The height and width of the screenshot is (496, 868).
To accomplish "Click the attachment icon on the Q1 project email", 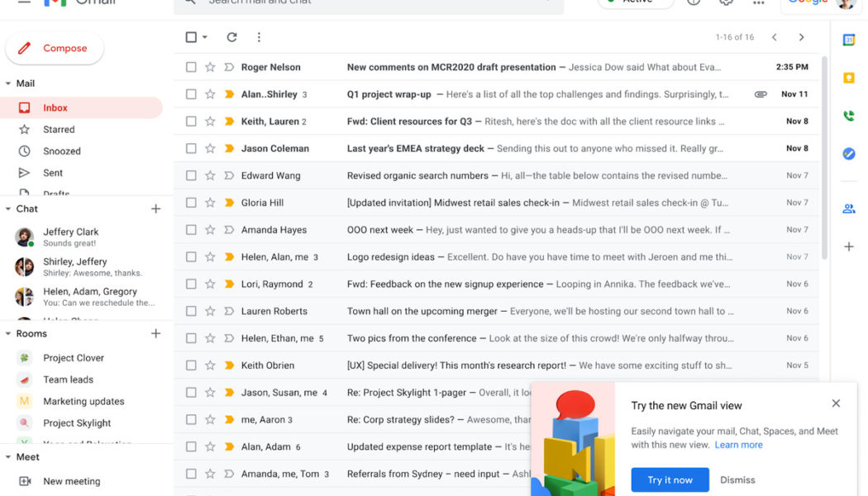I will (760, 93).
